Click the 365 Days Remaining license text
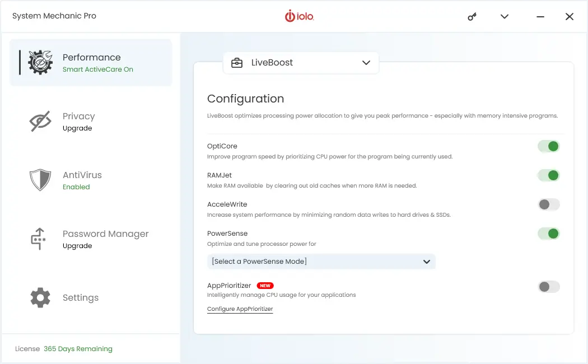This screenshot has height=364, width=588. pyautogui.click(x=78, y=348)
